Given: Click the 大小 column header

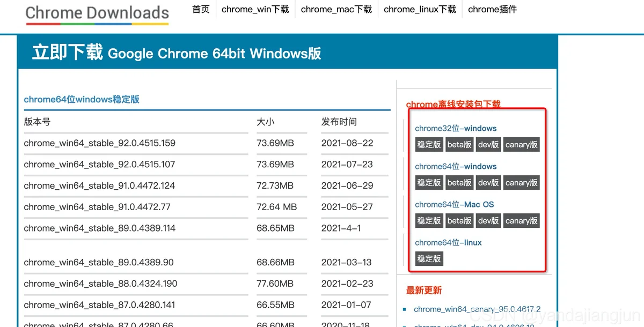Looking at the screenshot, I should 265,122.
